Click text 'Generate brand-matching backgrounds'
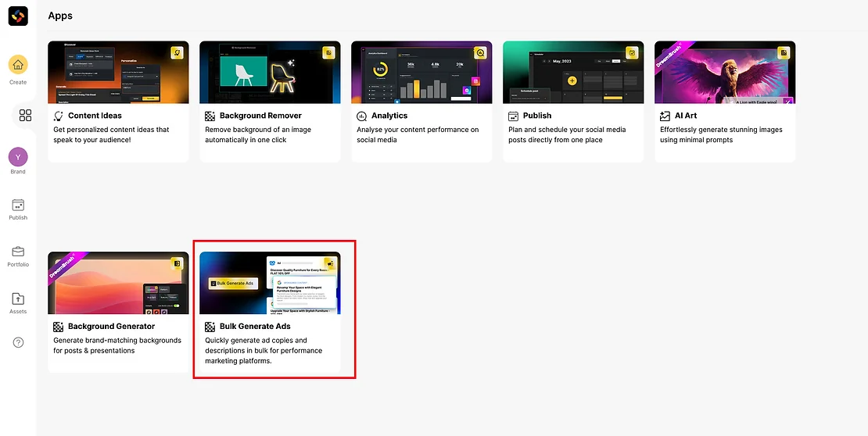868x436 pixels. [x=117, y=340]
